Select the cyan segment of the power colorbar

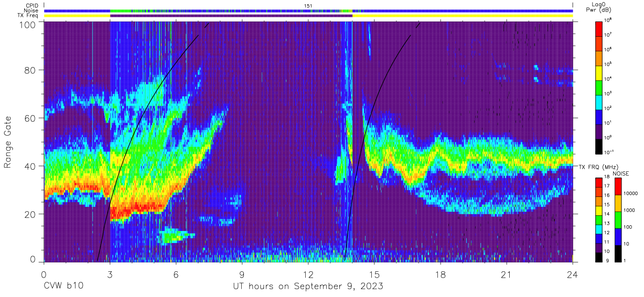(599, 101)
